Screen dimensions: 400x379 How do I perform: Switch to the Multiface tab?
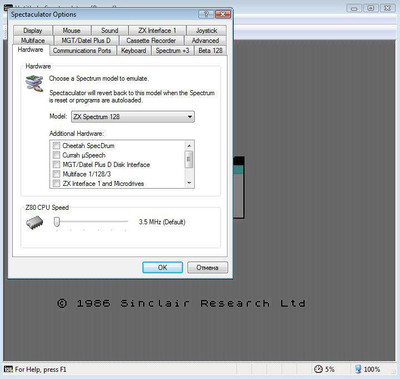tap(33, 40)
